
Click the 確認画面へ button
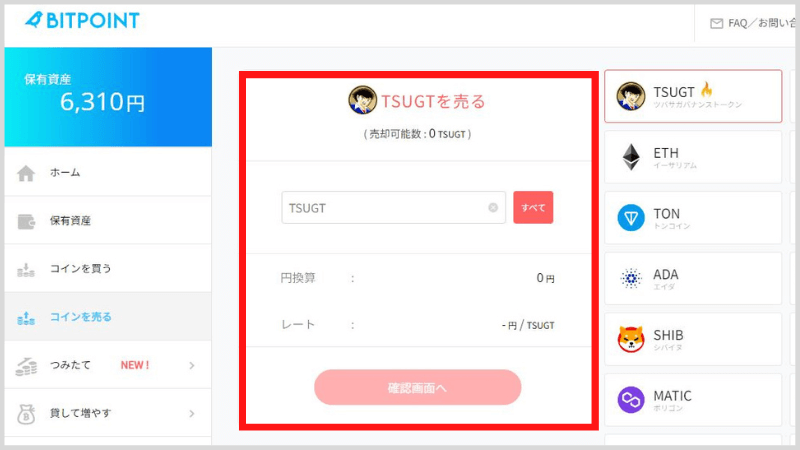(x=417, y=387)
